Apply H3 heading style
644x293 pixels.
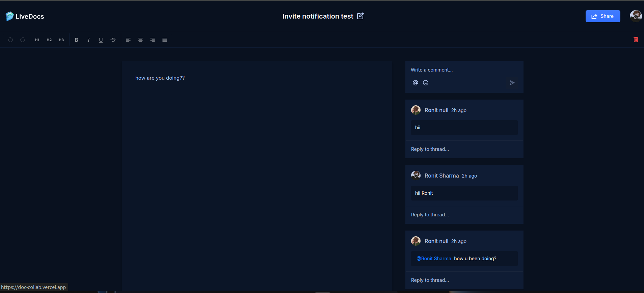[x=61, y=40]
